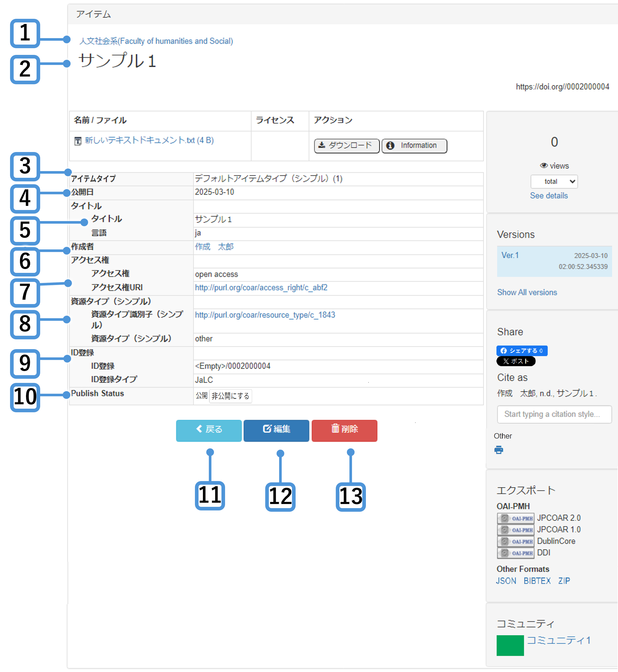Screen dimensions: 618x672
Task: Focus the citation style input field
Action: [554, 414]
